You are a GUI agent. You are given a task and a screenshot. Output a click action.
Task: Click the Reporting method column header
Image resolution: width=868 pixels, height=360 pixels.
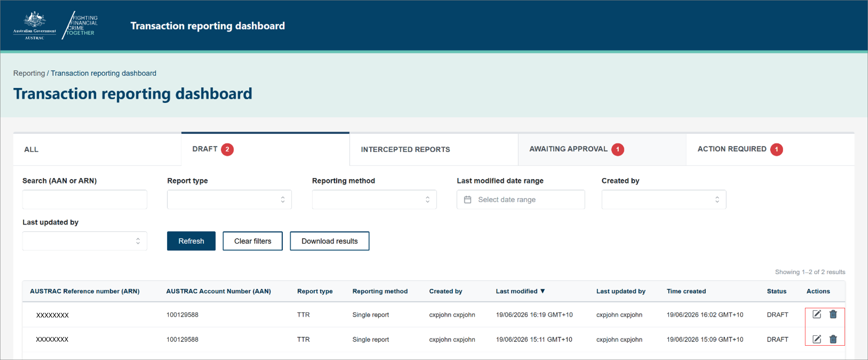pos(380,291)
